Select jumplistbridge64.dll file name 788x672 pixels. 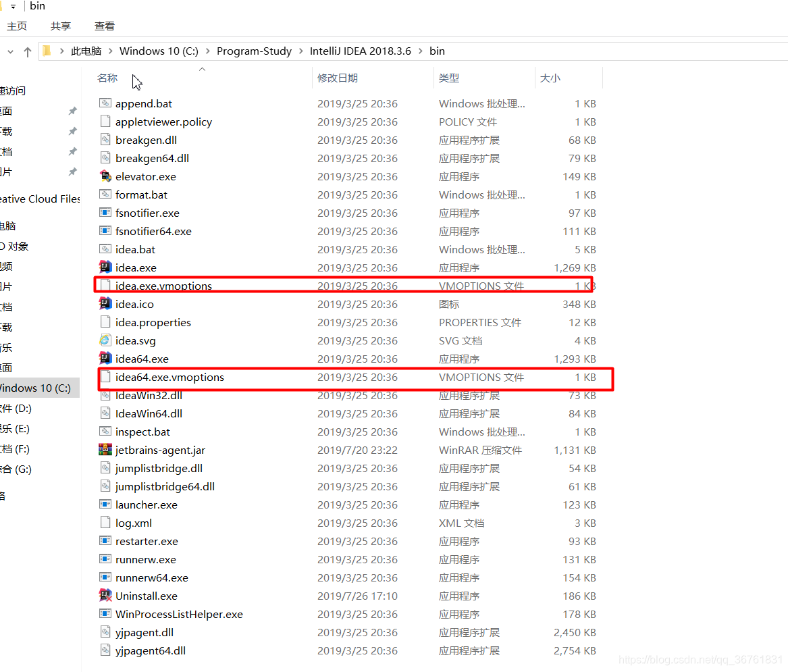click(x=165, y=486)
